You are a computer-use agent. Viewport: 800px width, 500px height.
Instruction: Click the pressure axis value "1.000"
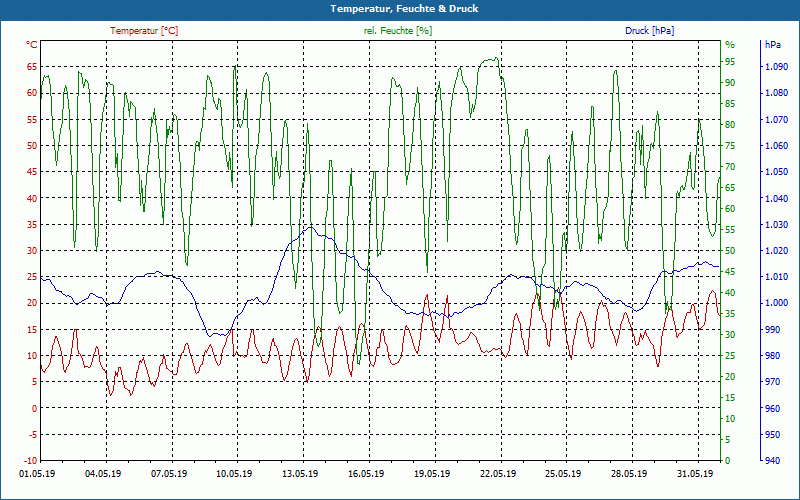tap(777, 303)
